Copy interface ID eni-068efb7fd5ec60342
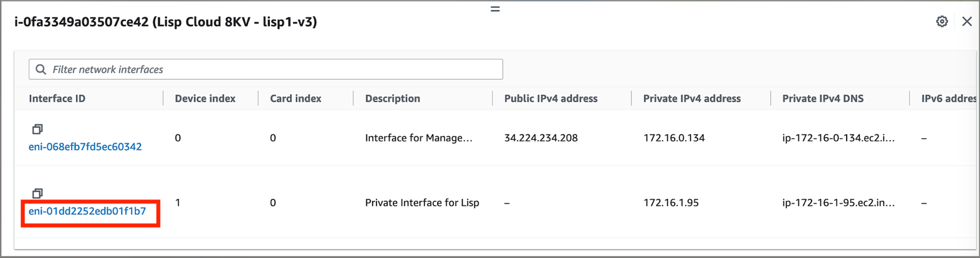 coord(37,129)
